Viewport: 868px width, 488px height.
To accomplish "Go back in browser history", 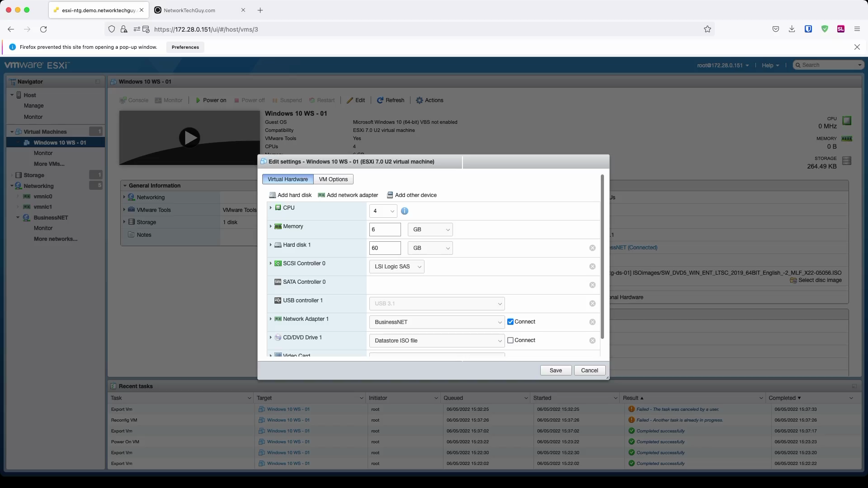I will tap(11, 29).
